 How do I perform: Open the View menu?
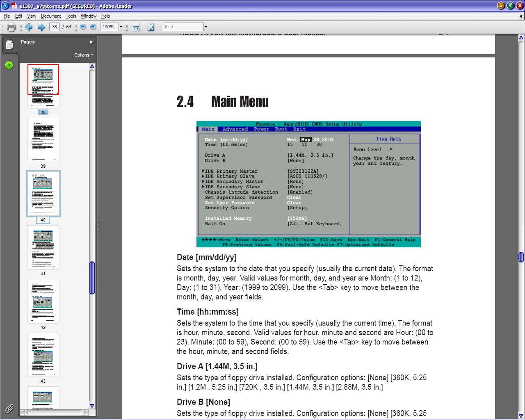click(x=32, y=16)
